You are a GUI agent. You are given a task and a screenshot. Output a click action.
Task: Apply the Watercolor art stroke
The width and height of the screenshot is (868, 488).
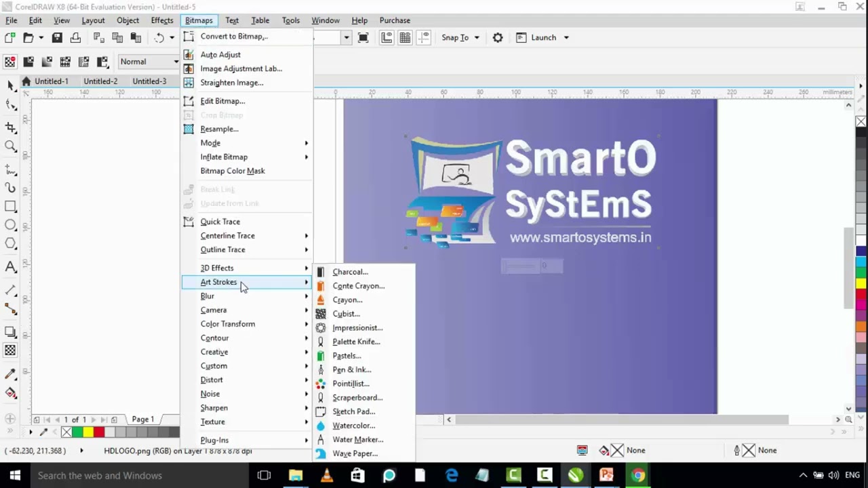(363, 426)
